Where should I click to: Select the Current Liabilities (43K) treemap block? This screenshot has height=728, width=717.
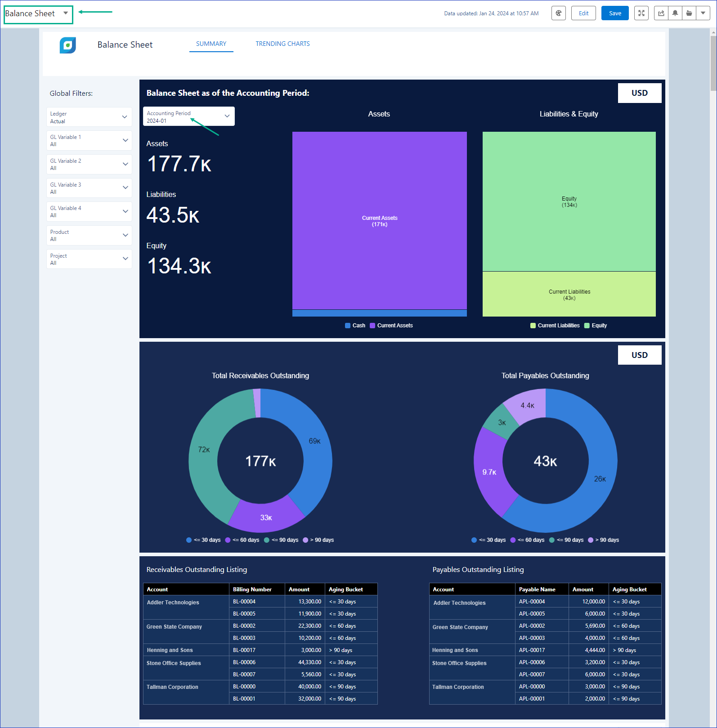pyautogui.click(x=569, y=294)
